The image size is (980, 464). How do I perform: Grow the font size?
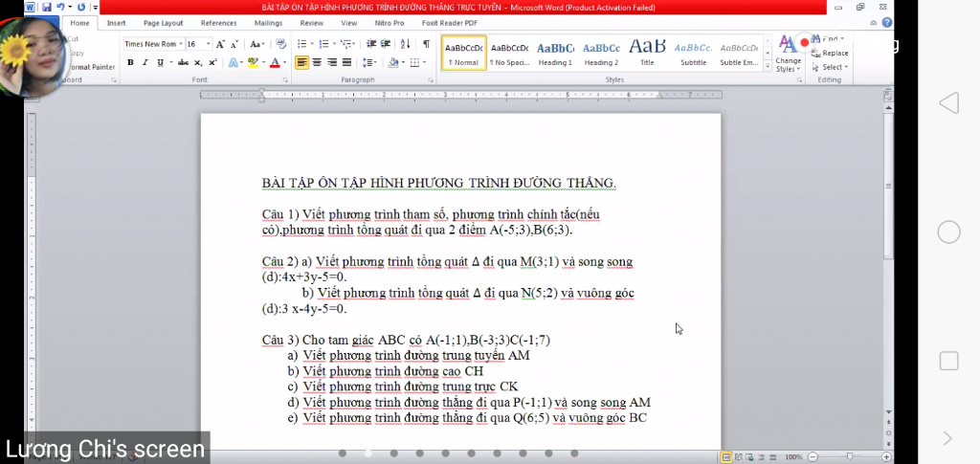click(221, 44)
